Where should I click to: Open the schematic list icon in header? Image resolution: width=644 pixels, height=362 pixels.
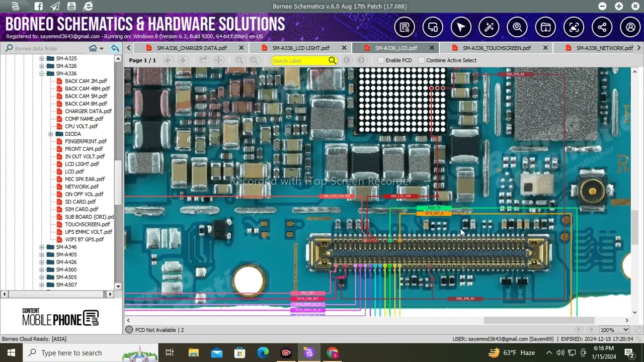pyautogui.click(x=405, y=27)
